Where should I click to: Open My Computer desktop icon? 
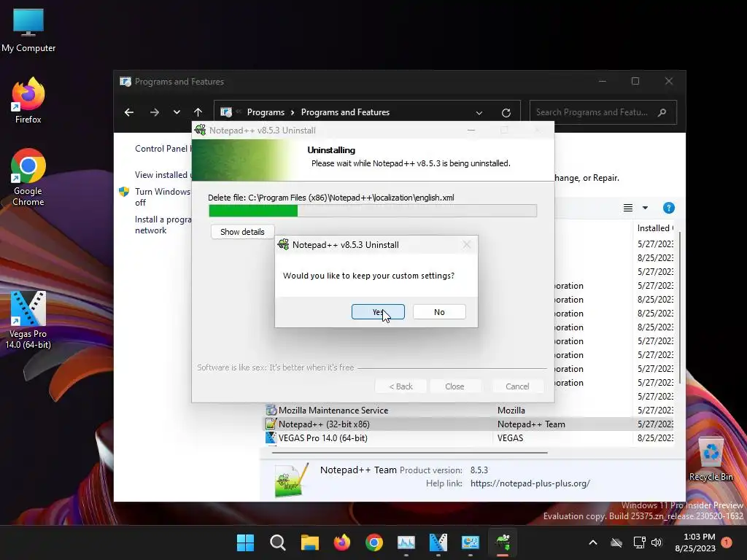[x=28, y=31]
